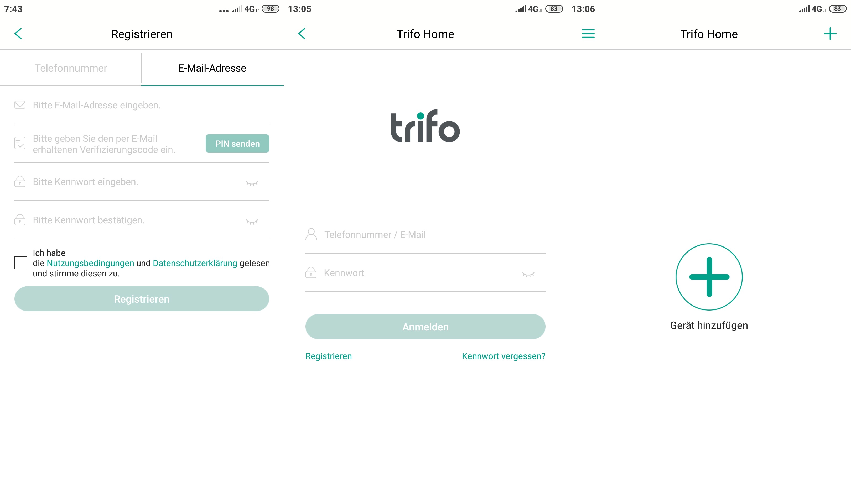Go back from the Registrieren screen
Image resolution: width=851 pixels, height=504 pixels.
coord(18,34)
